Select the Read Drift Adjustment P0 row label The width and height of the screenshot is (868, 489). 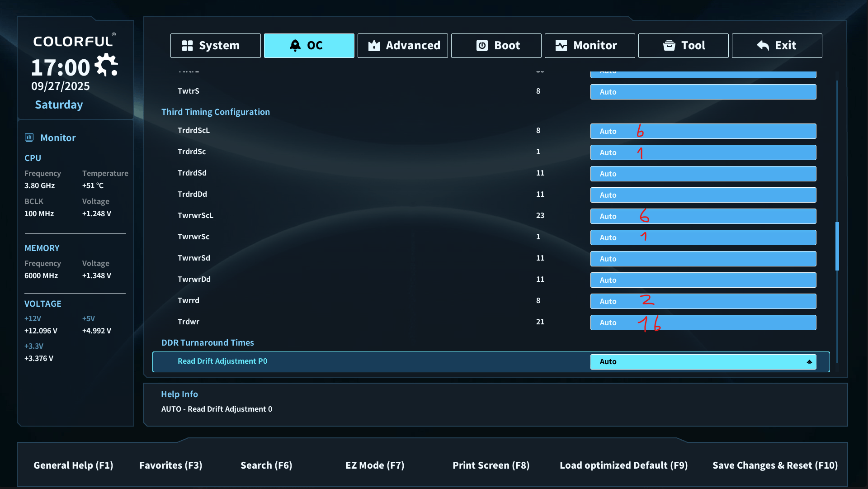222,361
